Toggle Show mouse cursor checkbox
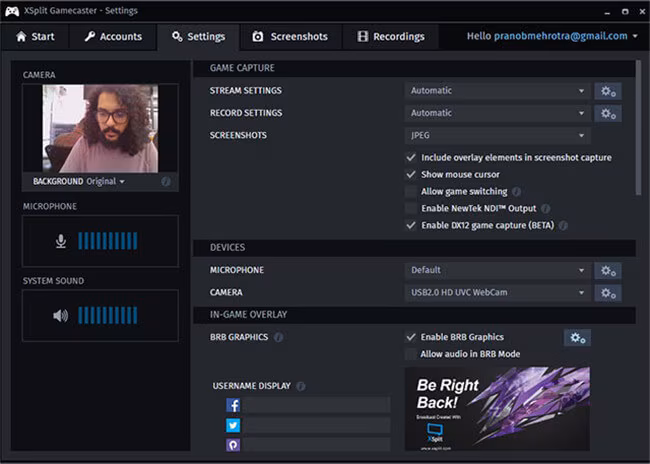 tap(411, 175)
